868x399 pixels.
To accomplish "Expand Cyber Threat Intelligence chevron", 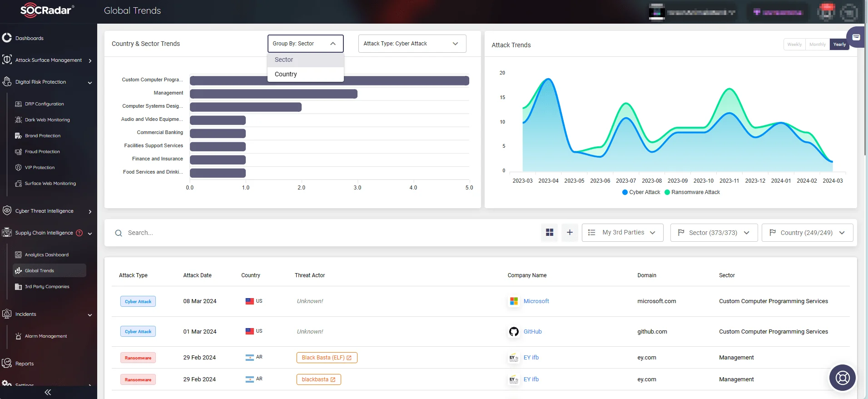I will pyautogui.click(x=90, y=211).
